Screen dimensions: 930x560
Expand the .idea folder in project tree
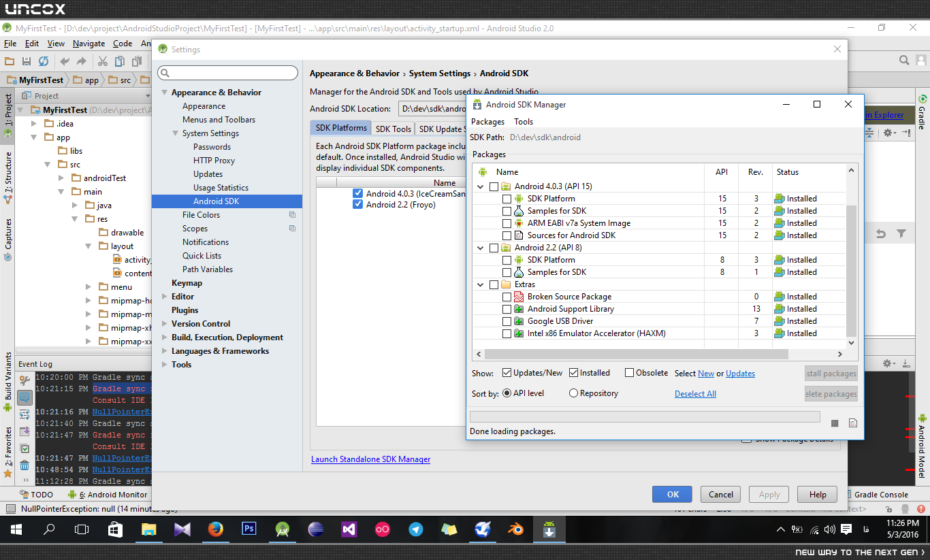coord(34,124)
